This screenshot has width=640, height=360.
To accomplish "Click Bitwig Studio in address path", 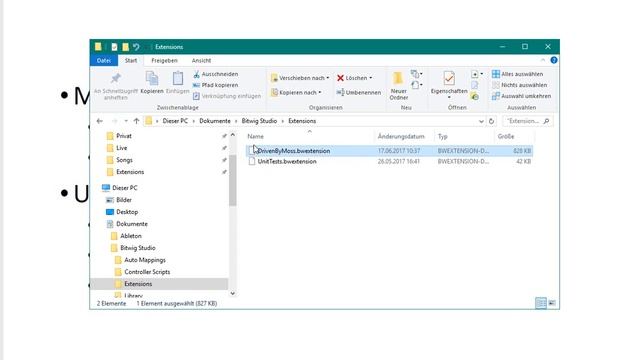I will [x=259, y=121].
